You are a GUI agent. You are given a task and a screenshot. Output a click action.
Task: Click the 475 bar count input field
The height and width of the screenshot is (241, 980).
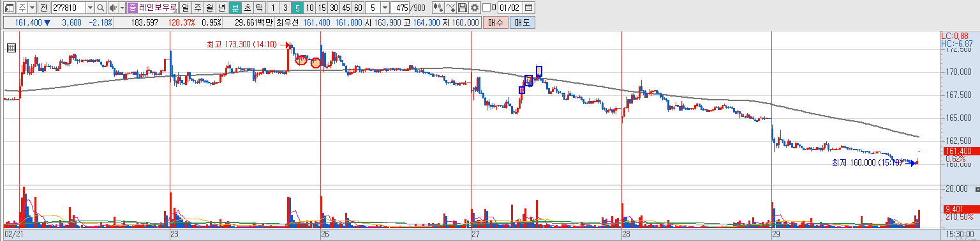click(x=401, y=8)
